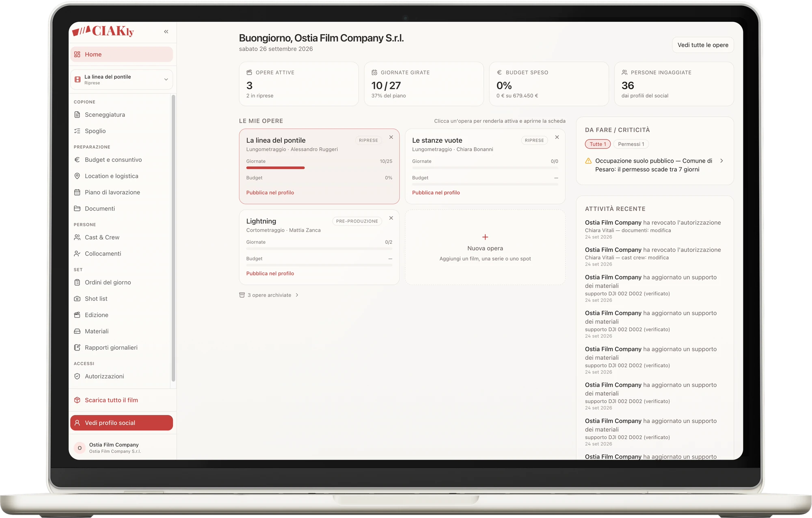812x518 pixels.
Task: Click the Rapporti giornalieri notebook icon
Action: coord(77,348)
